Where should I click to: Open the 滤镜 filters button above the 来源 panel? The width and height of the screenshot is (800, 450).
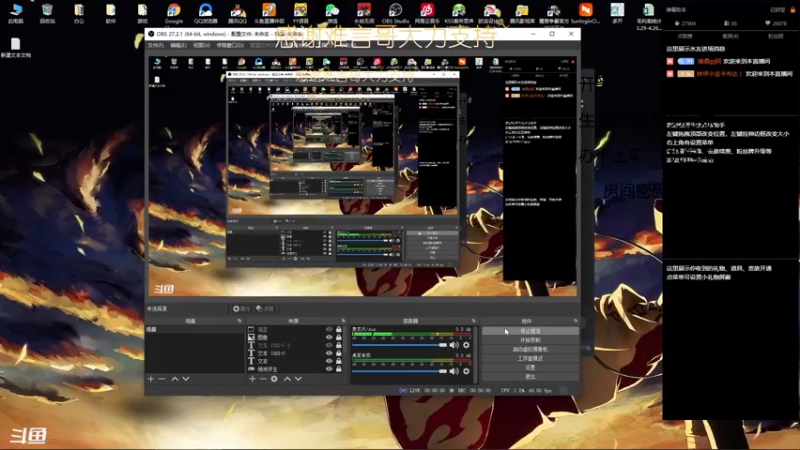pyautogui.click(x=265, y=309)
